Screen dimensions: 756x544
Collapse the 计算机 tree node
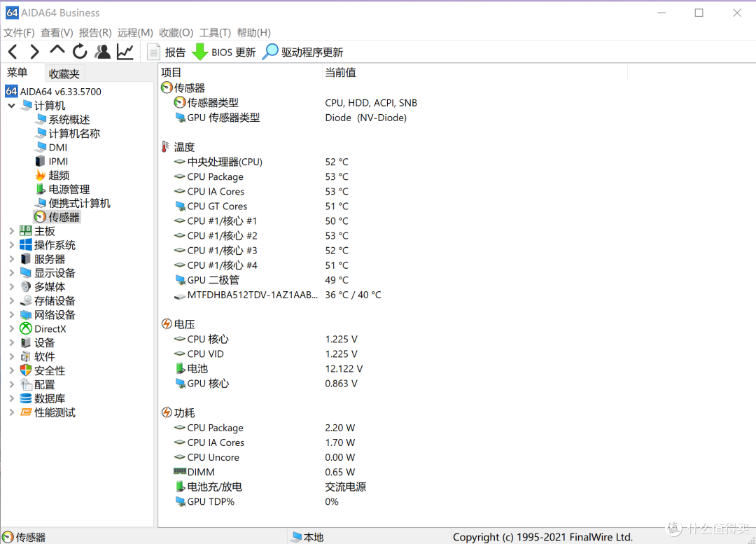point(12,106)
